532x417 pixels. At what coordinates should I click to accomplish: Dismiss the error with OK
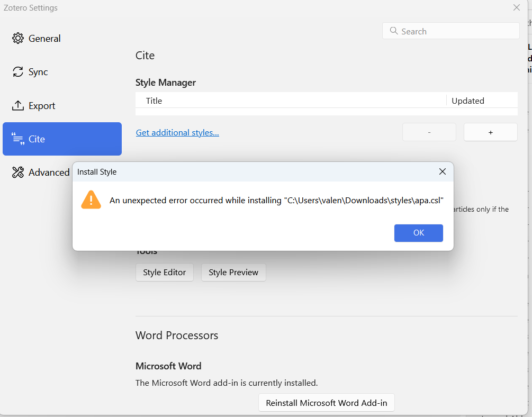[x=418, y=233]
